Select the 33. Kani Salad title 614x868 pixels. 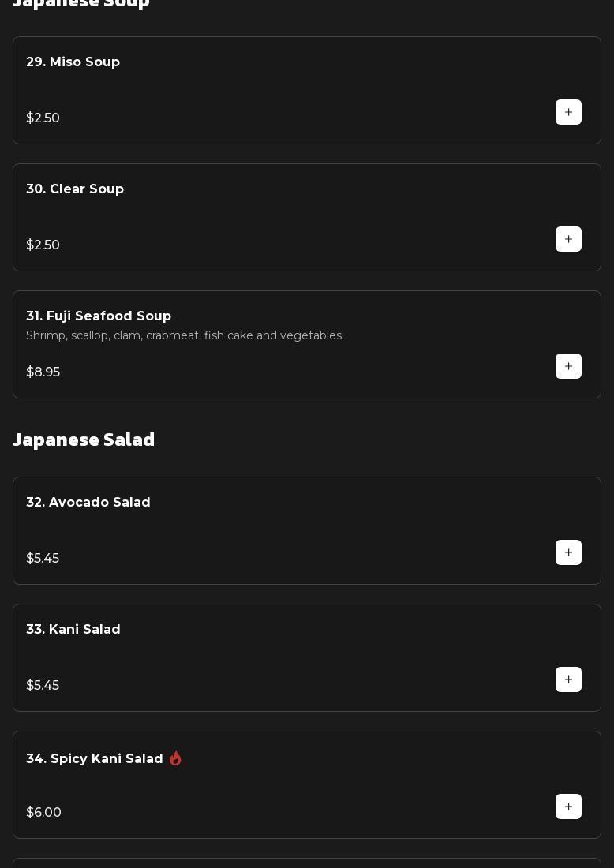[73, 629]
